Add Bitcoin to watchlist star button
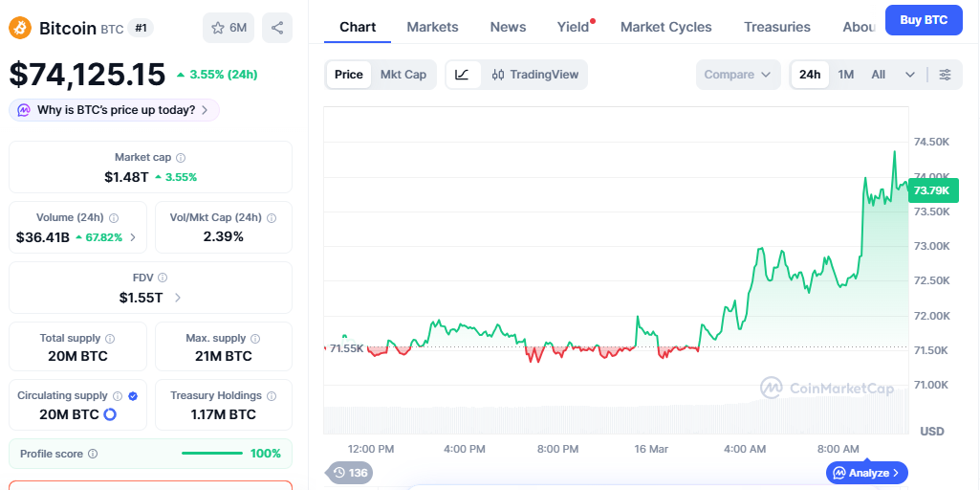The width and height of the screenshot is (980, 490). pos(229,28)
